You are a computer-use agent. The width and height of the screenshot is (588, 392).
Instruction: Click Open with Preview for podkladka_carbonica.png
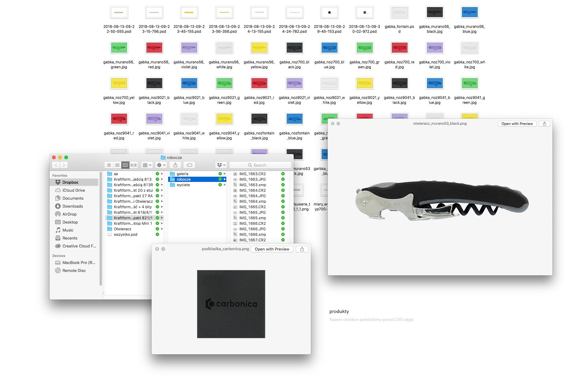(272, 249)
